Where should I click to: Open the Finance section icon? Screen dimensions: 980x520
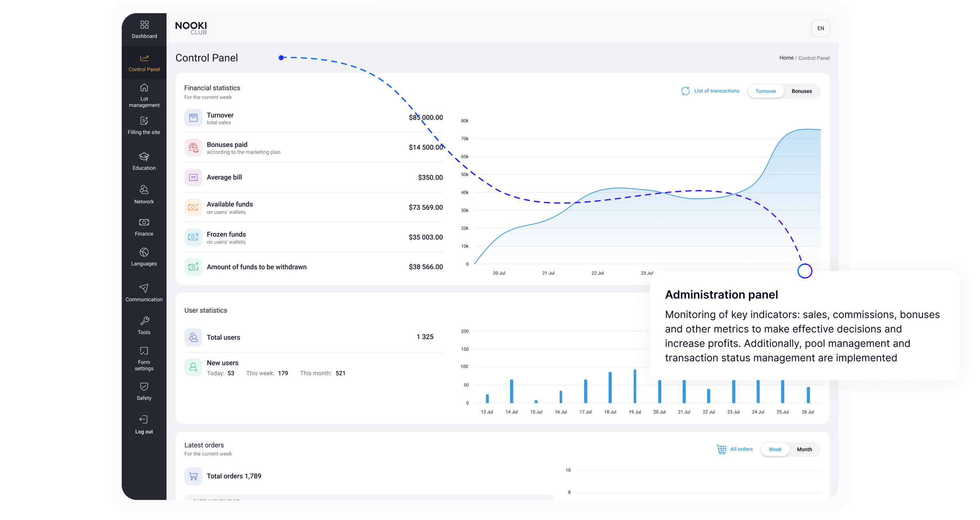tap(144, 222)
